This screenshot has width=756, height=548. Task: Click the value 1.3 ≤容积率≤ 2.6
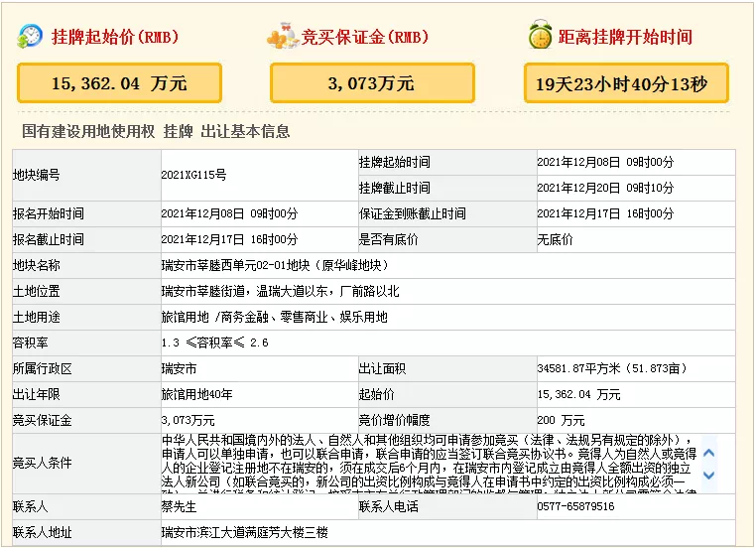click(214, 342)
